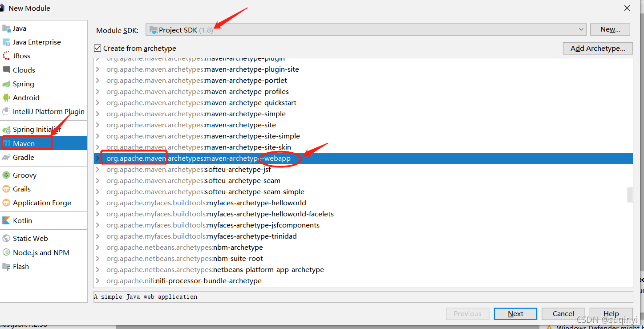Expand the maven-archetype-portlet node

[98, 81]
